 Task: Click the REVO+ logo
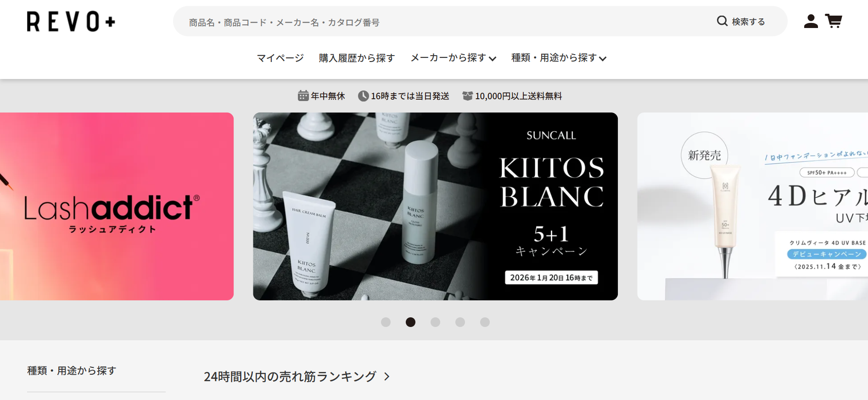coord(71,22)
